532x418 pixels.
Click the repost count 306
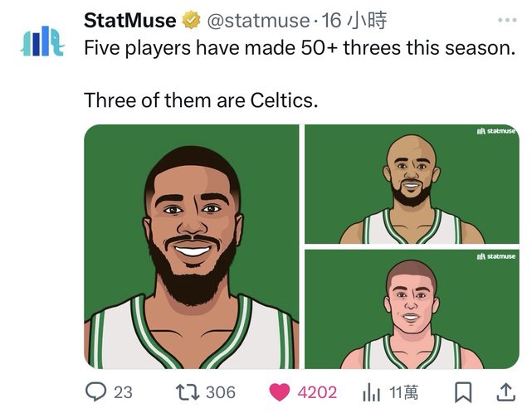pyautogui.click(x=220, y=392)
